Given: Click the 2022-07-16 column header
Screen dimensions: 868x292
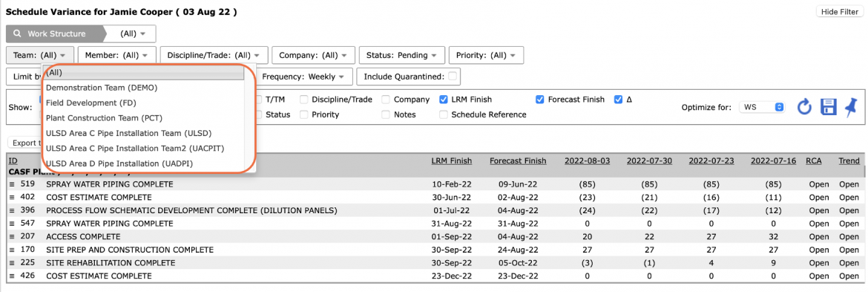Looking at the screenshot, I should coord(773,160).
